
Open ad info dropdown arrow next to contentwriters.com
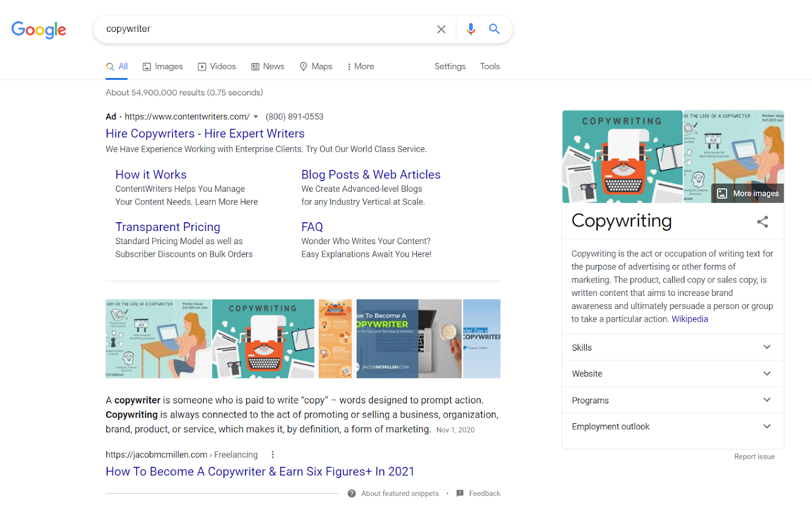[x=256, y=117]
